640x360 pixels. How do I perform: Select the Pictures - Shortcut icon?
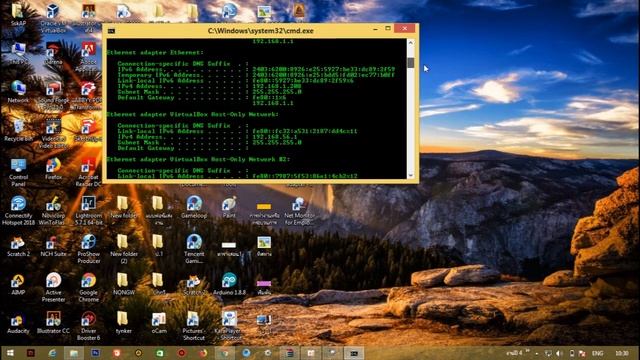click(194, 326)
